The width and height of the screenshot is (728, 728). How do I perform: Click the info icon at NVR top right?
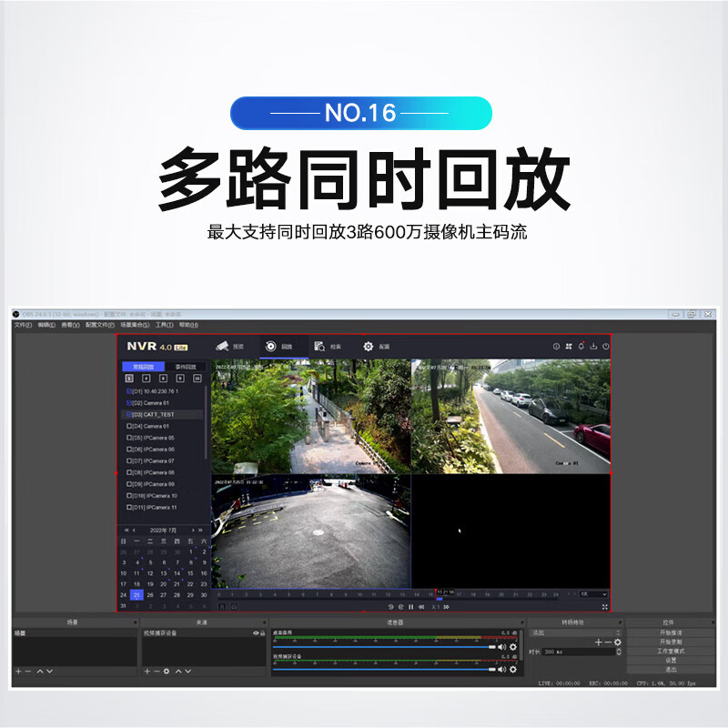556,346
